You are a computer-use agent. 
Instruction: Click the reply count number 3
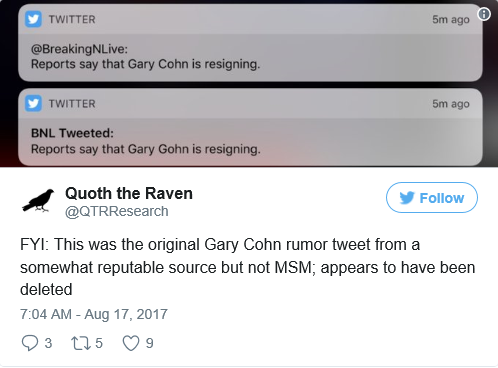[x=48, y=343]
